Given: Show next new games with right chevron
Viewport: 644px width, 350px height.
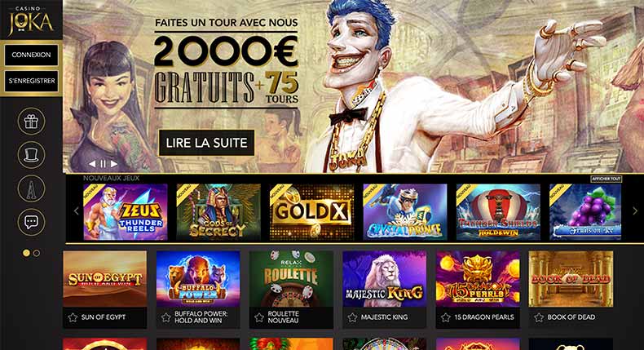Looking at the screenshot, I should click(x=634, y=211).
